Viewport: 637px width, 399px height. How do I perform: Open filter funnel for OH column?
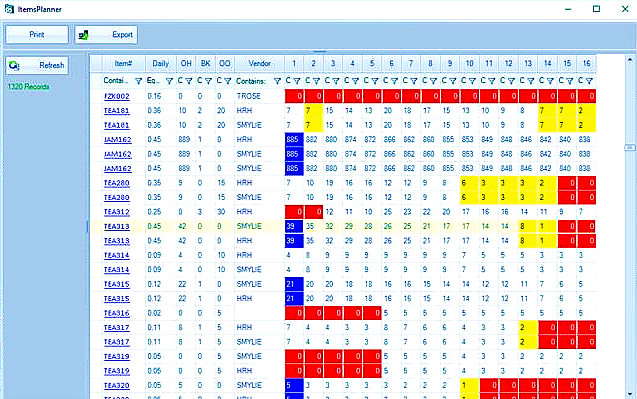pyautogui.click(x=189, y=81)
